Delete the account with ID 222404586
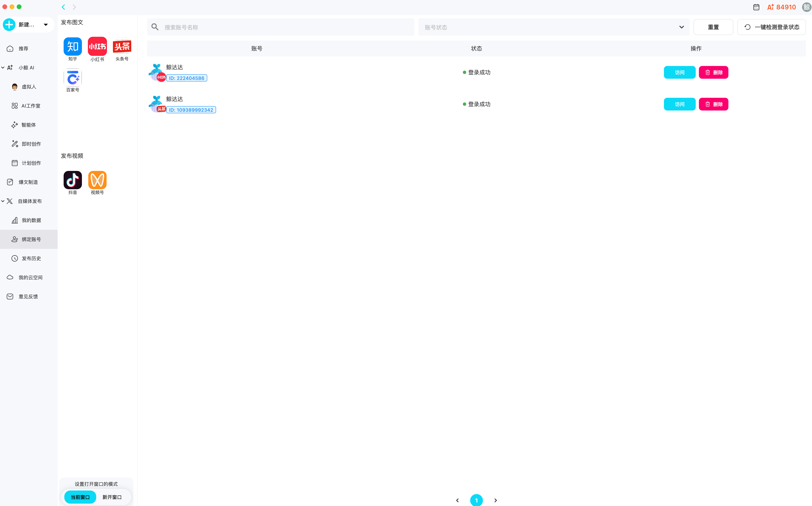 713,72
